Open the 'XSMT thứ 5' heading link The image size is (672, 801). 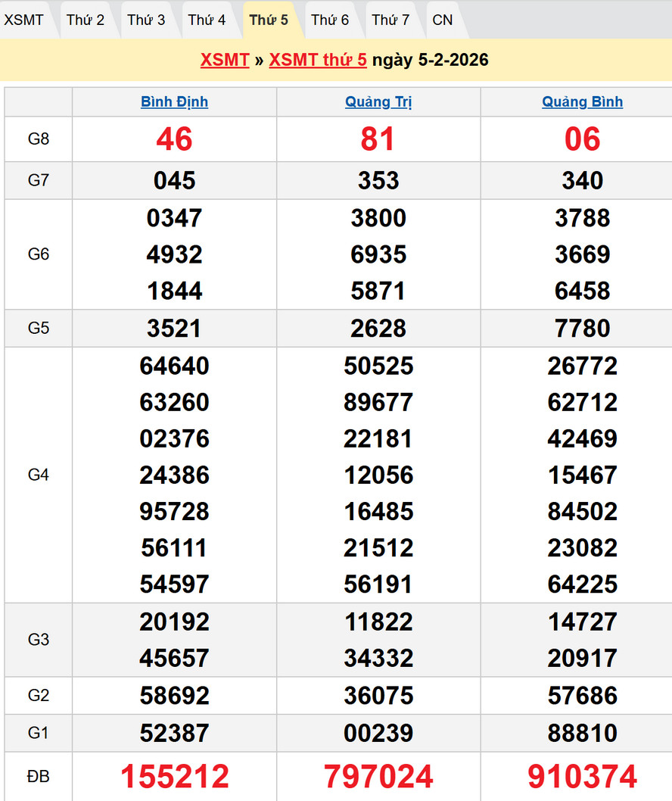[x=318, y=60]
